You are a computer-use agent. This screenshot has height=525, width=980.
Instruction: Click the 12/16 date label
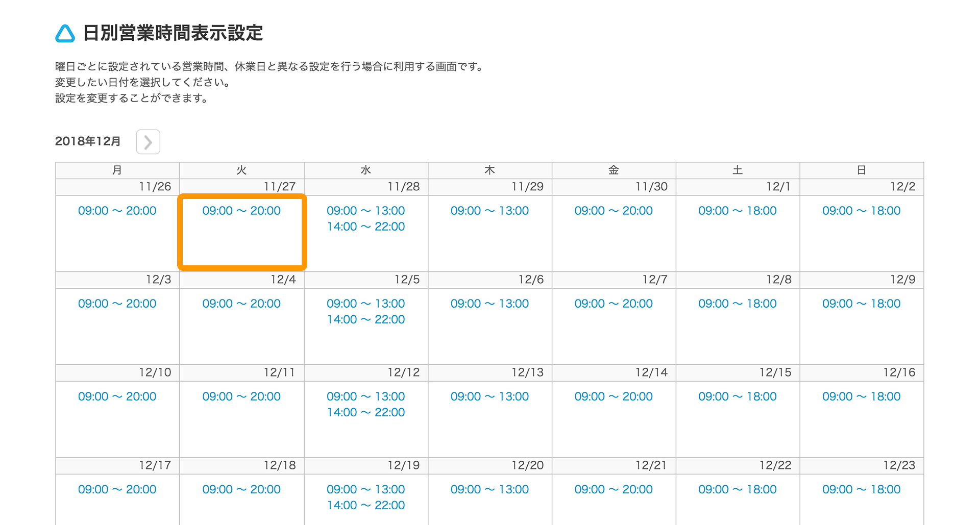[x=899, y=372]
